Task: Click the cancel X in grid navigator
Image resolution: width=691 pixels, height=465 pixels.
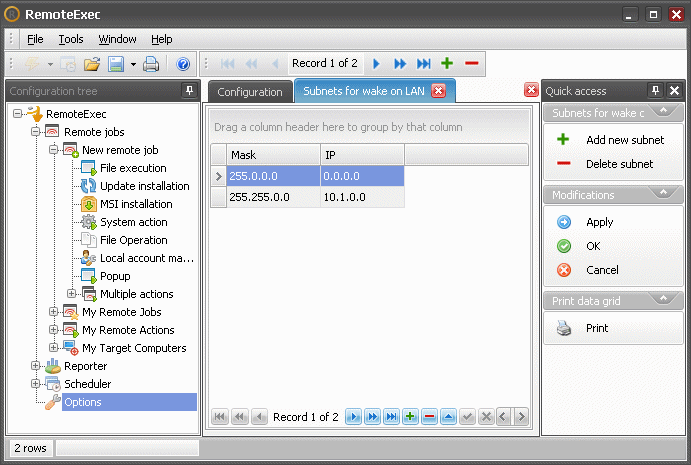Action: (x=486, y=417)
